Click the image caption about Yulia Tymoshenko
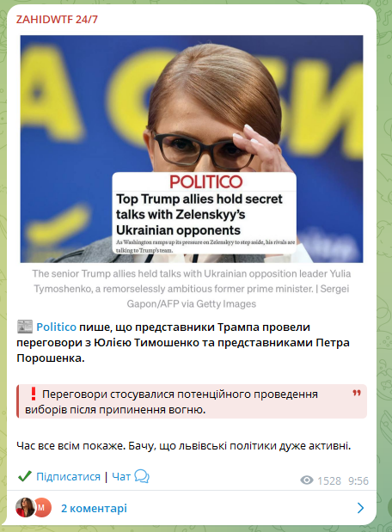 point(192,289)
